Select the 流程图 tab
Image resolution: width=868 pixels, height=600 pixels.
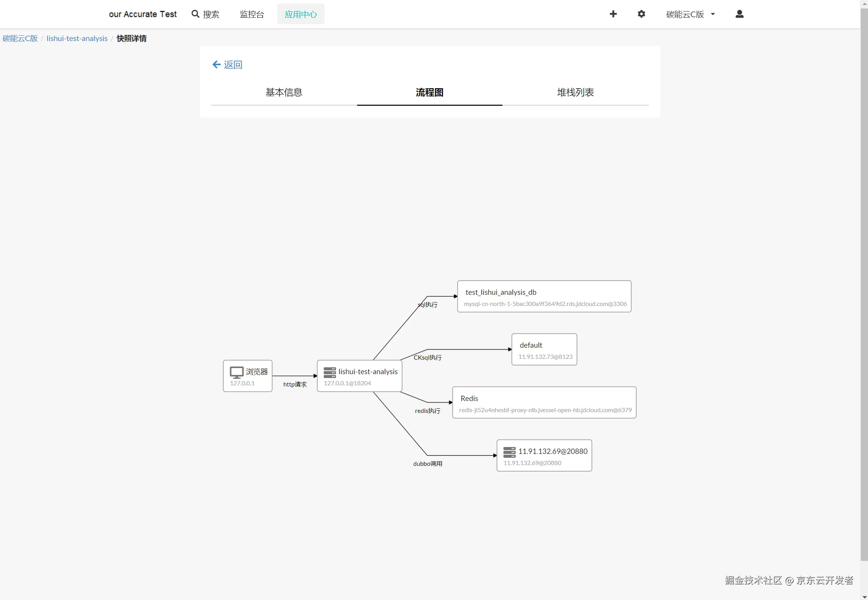coord(429,92)
